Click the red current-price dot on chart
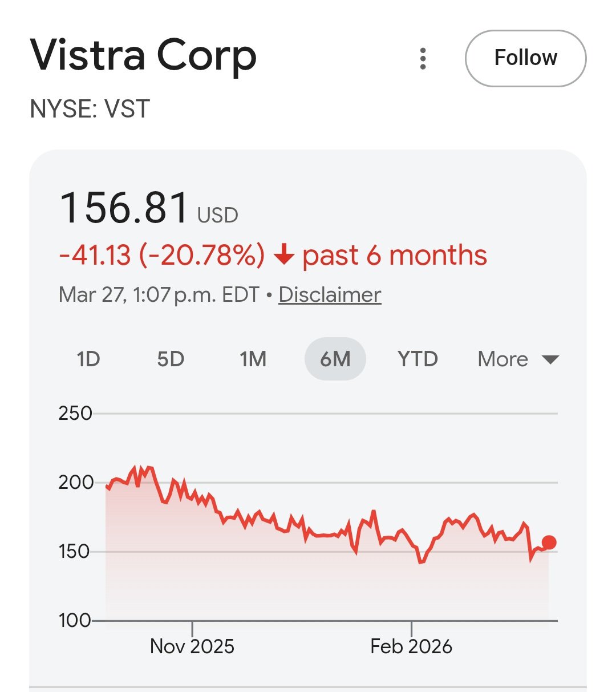This screenshot has height=692, width=616. (549, 543)
